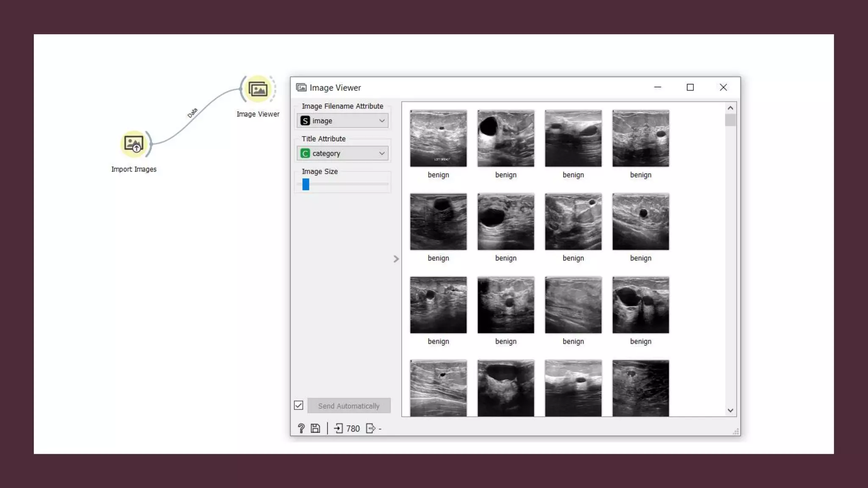This screenshot has height=488, width=868.
Task: Toggle the Send Automatically checkbox
Action: click(x=299, y=405)
